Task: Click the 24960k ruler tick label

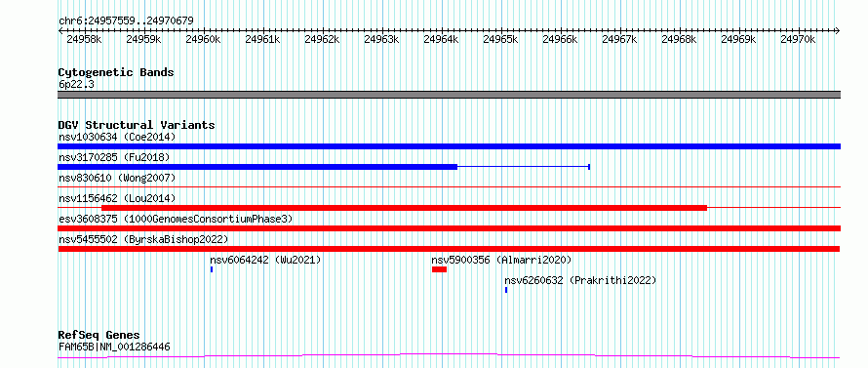Action: pos(203,39)
